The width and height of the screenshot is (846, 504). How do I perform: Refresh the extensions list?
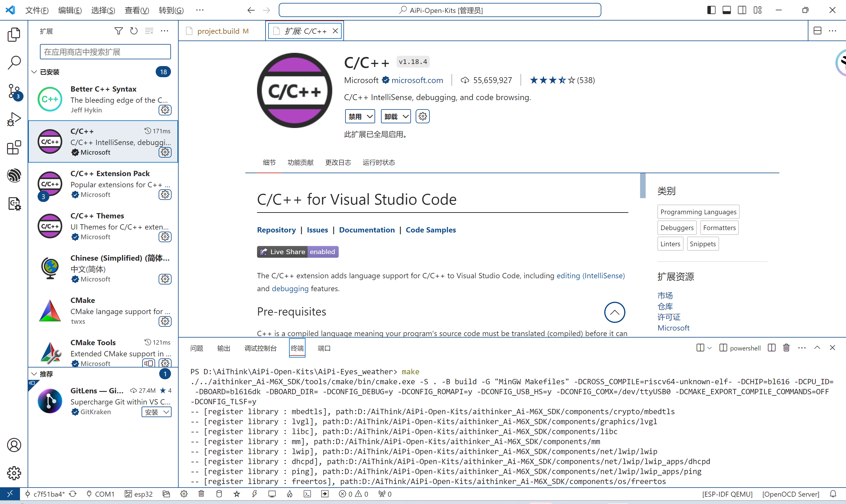point(134,31)
